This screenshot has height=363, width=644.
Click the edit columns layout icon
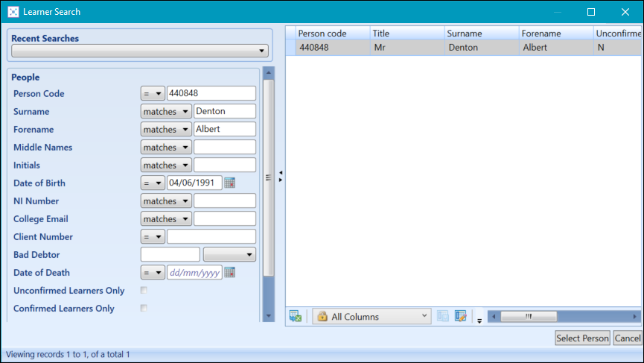click(460, 316)
